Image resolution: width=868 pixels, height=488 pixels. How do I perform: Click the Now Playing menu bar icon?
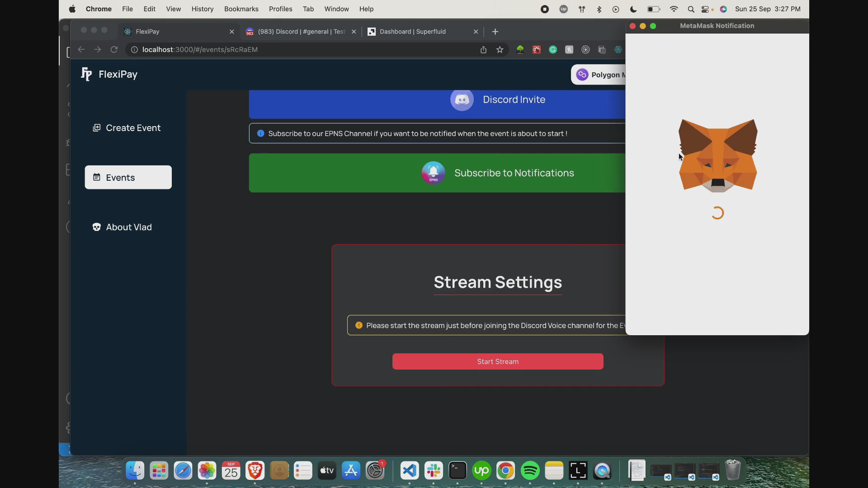616,9
